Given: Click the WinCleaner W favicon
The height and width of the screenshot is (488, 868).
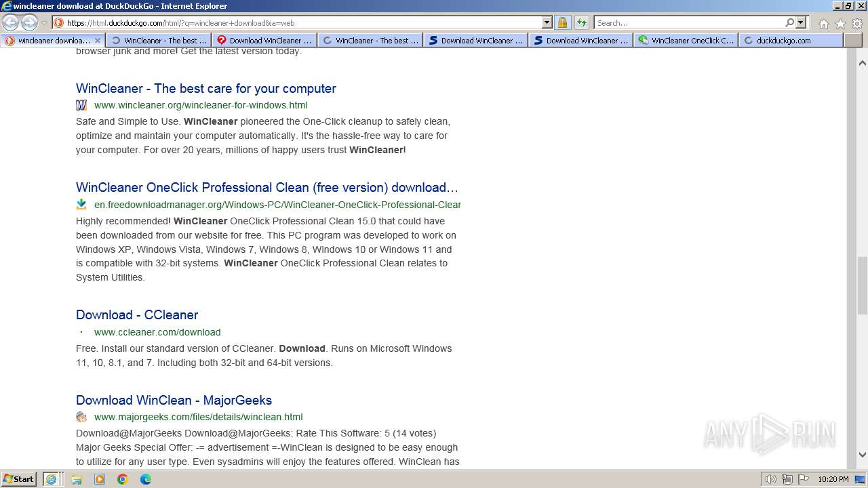Looking at the screenshot, I should [x=81, y=105].
